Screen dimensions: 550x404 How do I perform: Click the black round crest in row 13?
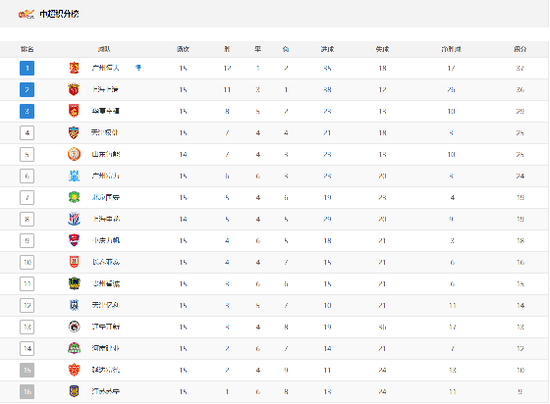[x=74, y=327]
